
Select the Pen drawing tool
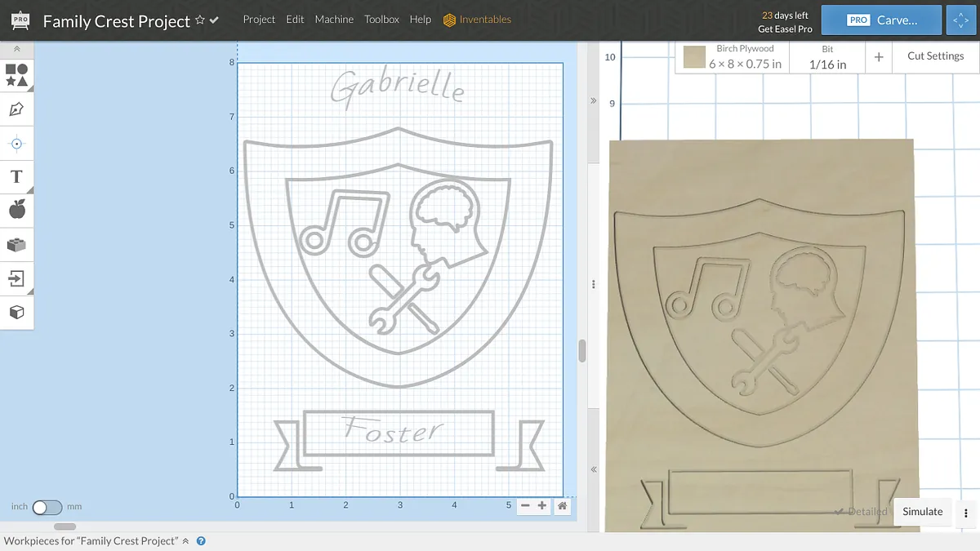click(16, 109)
